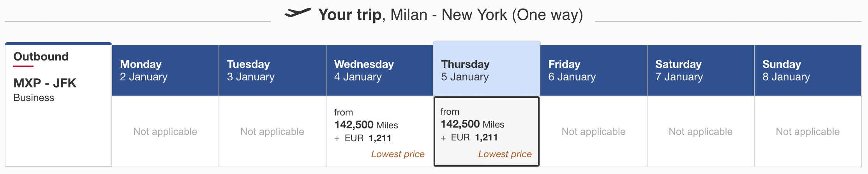Choose the Wednesday 4 January date header
Viewport: 868px width, 174px height.
pos(379,70)
